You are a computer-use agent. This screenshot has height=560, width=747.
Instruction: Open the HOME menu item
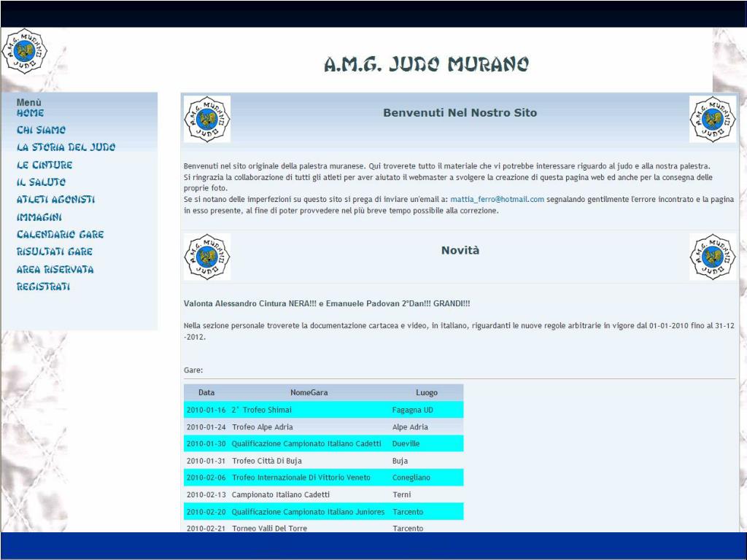(30, 113)
